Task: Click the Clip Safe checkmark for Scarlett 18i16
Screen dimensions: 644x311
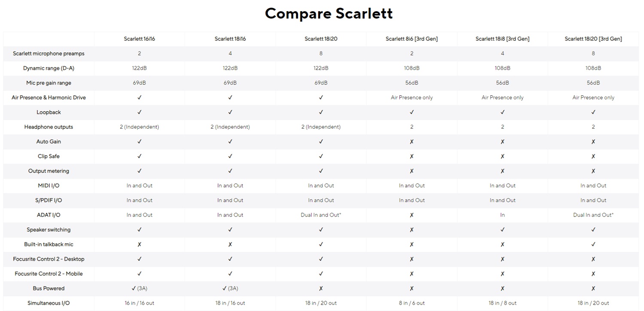Action: [230, 157]
